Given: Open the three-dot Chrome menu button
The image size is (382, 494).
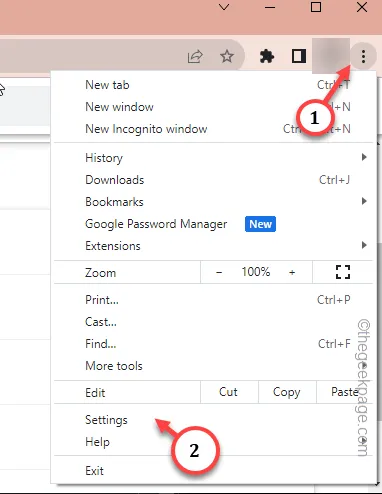Looking at the screenshot, I should tap(363, 56).
